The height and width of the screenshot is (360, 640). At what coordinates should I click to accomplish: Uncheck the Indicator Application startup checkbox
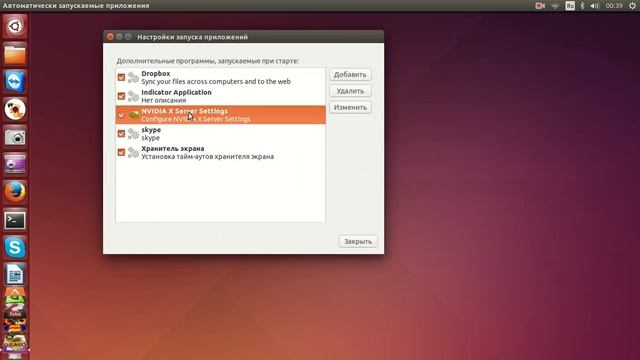coord(121,96)
